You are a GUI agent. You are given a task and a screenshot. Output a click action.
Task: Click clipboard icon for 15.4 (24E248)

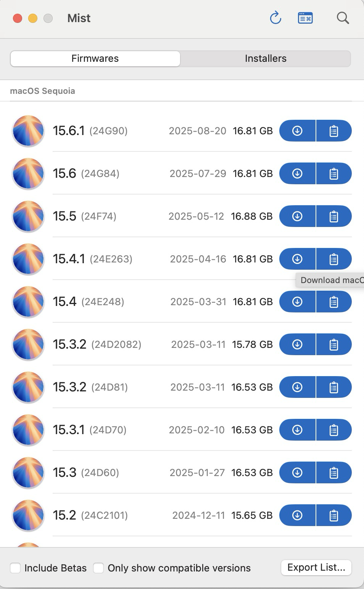pos(334,302)
